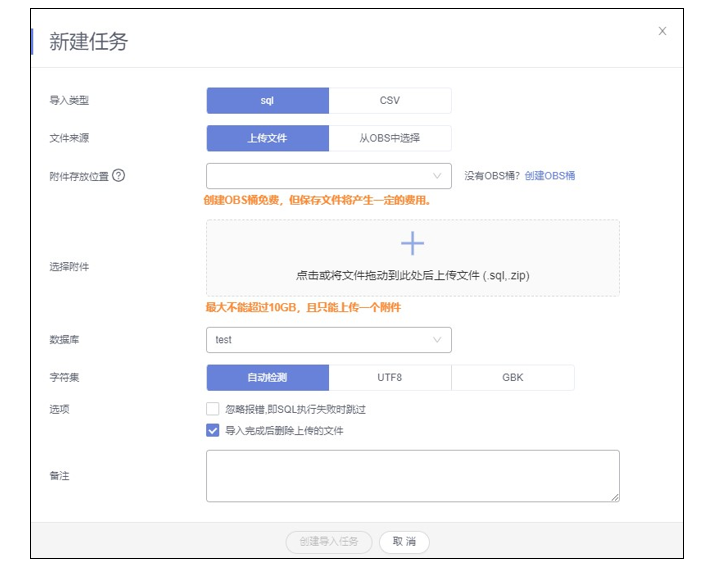Open the 附件存放位置 dropdown
713x561 pixels.
328,176
